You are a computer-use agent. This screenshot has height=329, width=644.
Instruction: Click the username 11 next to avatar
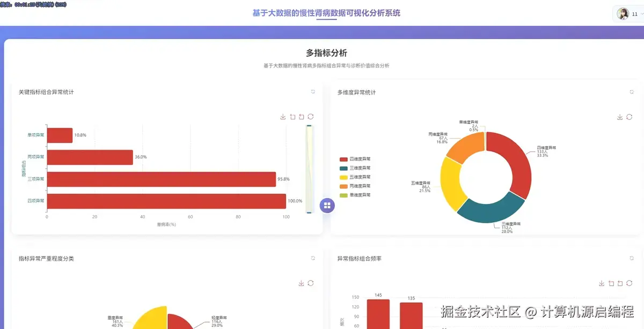pos(635,14)
